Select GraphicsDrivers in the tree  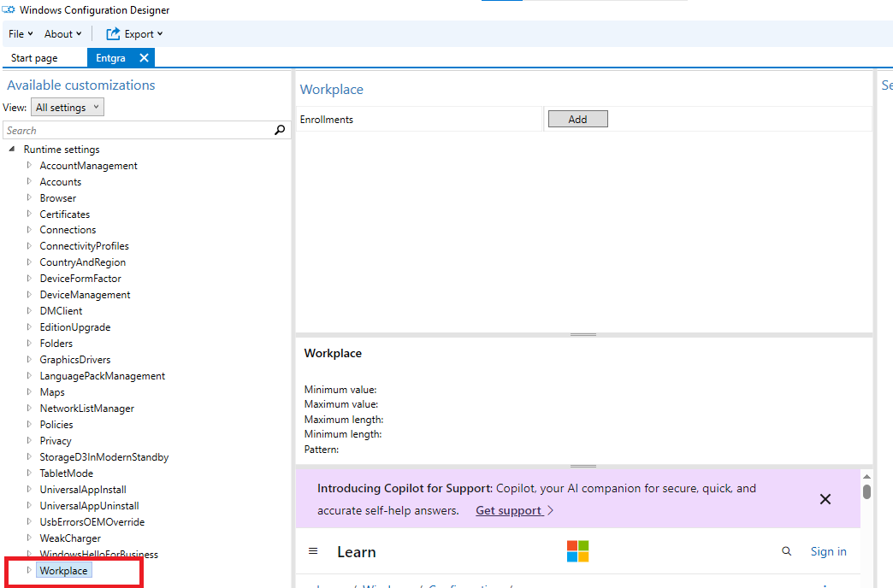[75, 360]
